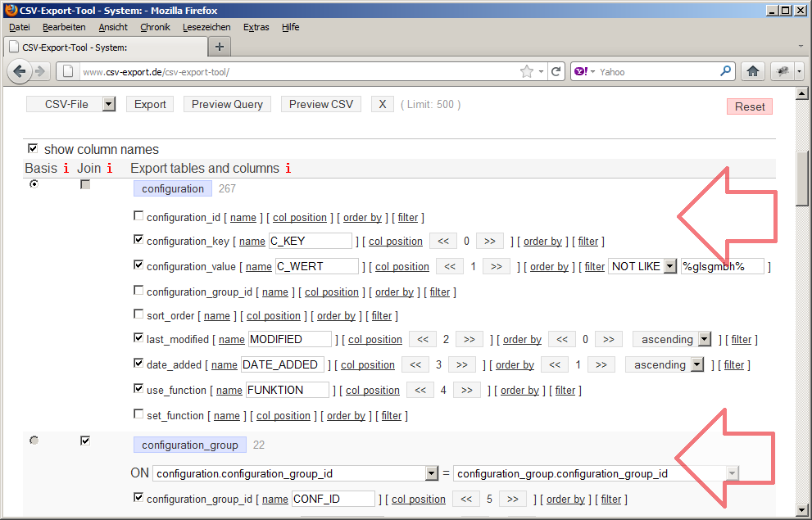Click order by link for sort_order

(336, 315)
